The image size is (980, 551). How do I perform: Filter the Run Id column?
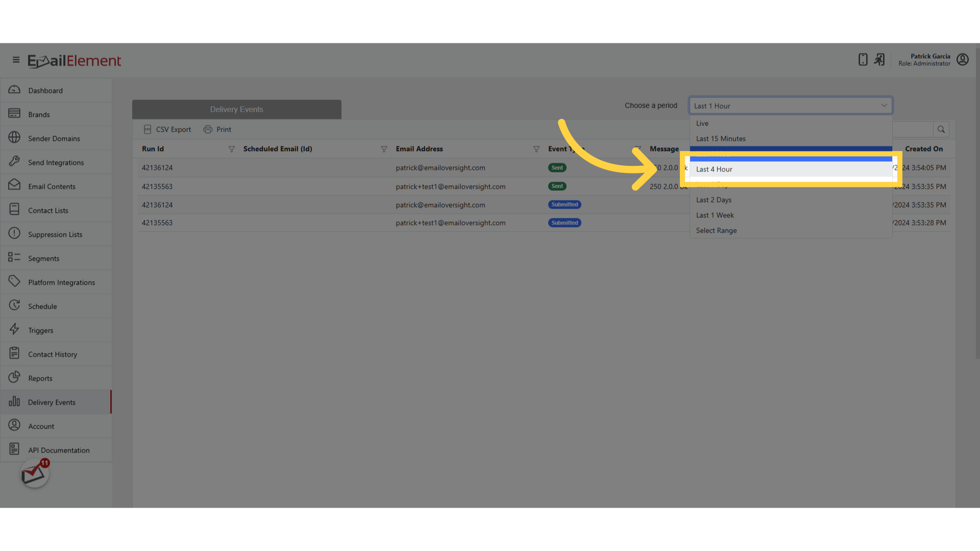(231, 149)
